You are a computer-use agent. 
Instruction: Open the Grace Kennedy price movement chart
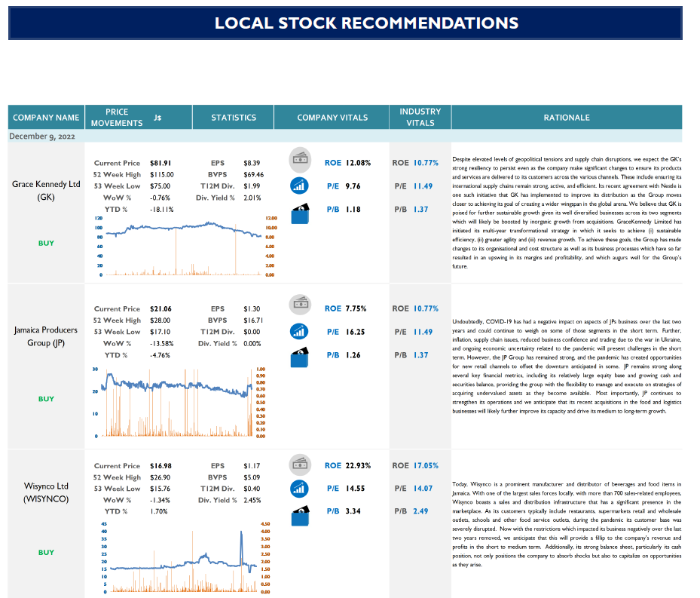point(185,247)
